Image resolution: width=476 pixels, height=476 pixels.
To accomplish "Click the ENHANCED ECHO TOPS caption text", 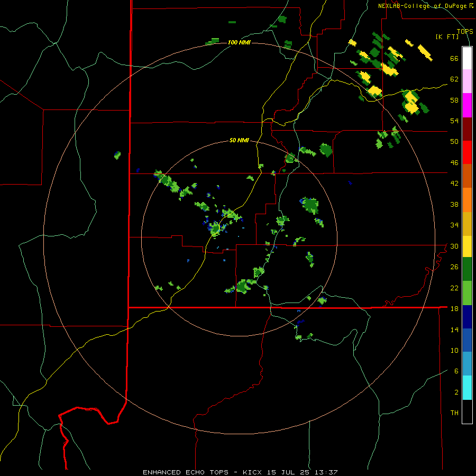I will pyautogui.click(x=186, y=472).
